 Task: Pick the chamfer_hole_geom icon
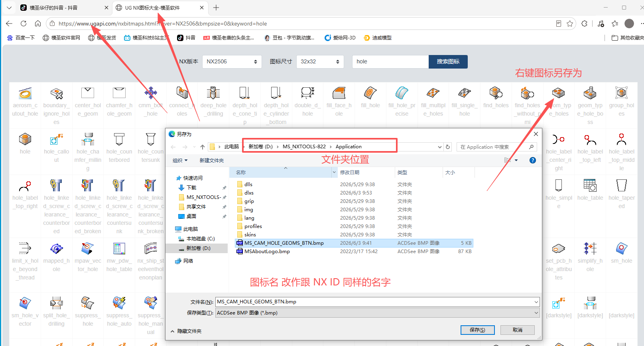[x=119, y=93]
